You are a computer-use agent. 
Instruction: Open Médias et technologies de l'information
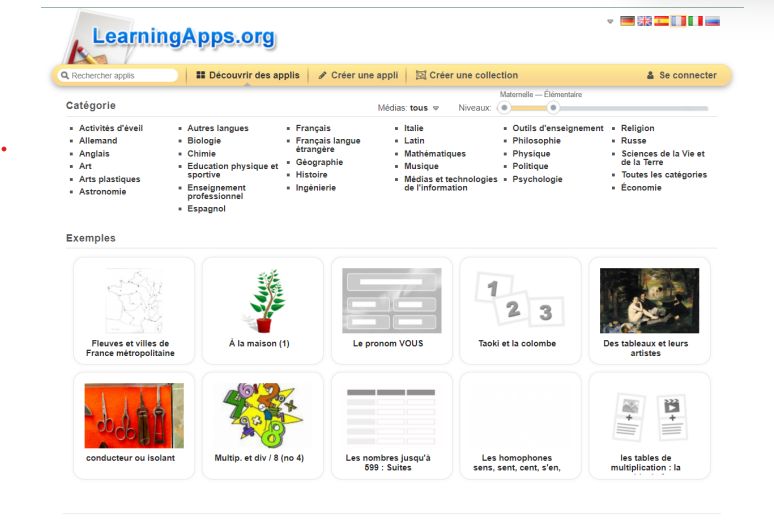click(451, 183)
